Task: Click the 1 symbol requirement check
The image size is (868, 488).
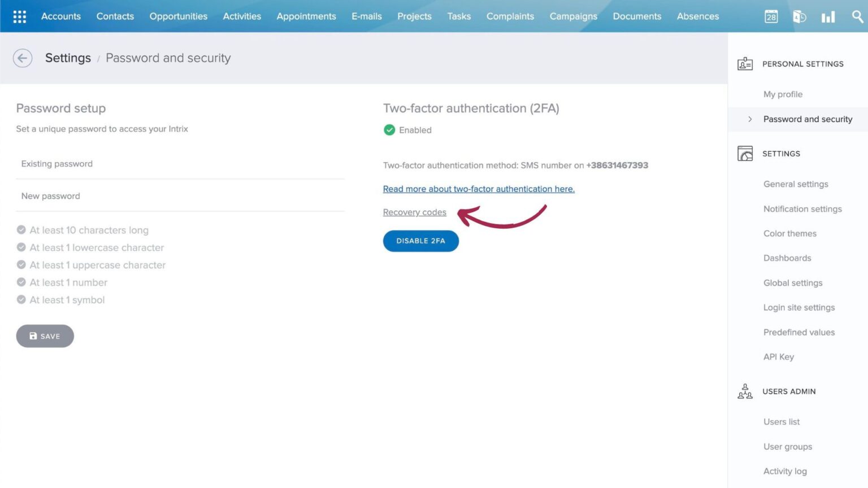Action: [21, 300]
